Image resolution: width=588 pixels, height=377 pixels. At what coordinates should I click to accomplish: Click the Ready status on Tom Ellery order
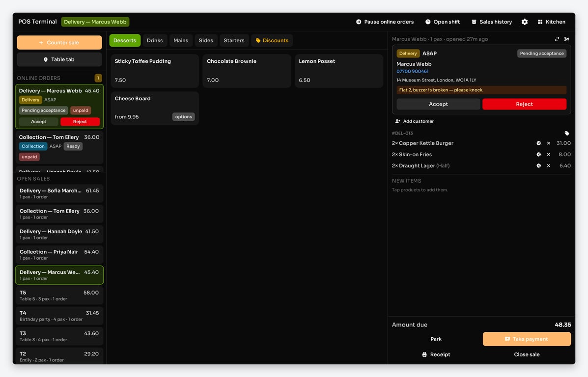coord(73,146)
